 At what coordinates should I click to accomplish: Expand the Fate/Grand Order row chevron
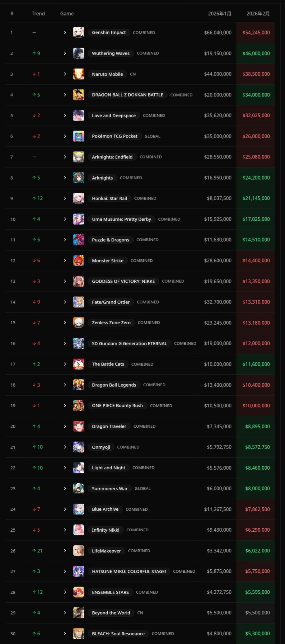(x=65, y=302)
